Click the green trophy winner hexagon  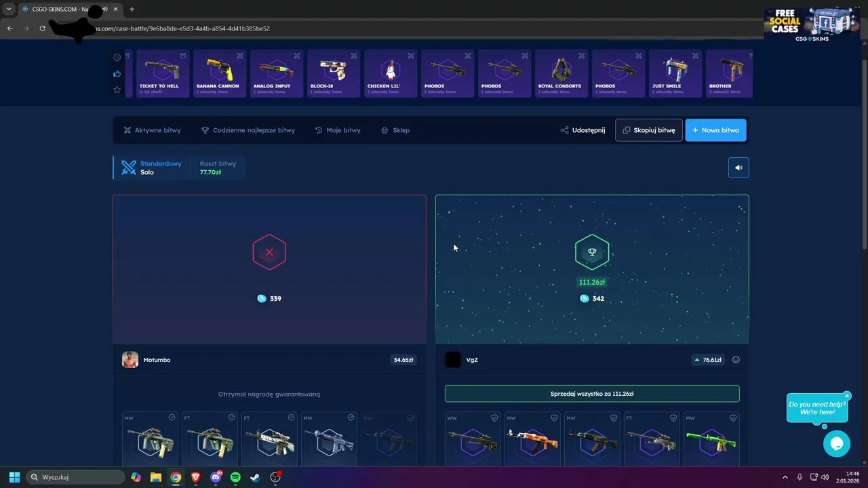pyautogui.click(x=592, y=252)
